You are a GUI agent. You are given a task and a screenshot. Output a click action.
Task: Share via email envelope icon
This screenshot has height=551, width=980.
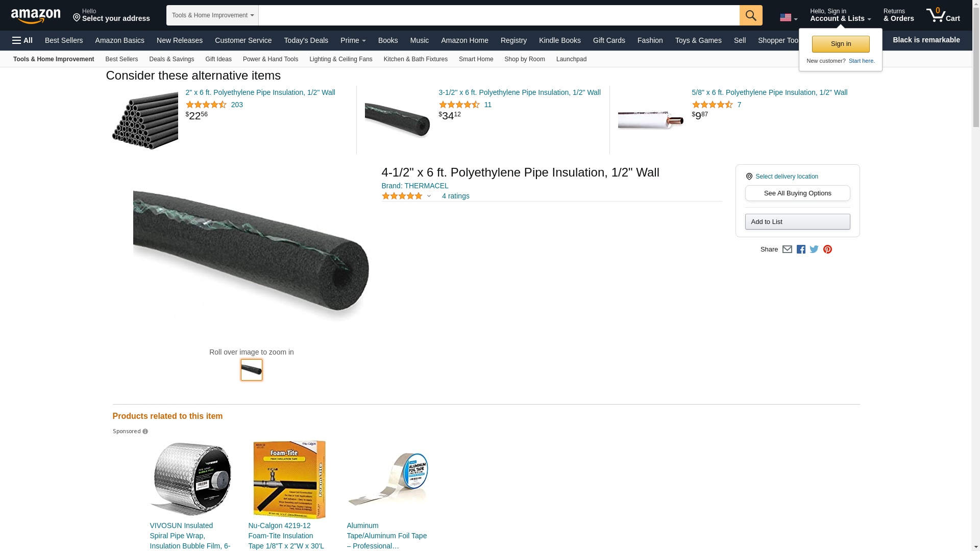(x=787, y=249)
